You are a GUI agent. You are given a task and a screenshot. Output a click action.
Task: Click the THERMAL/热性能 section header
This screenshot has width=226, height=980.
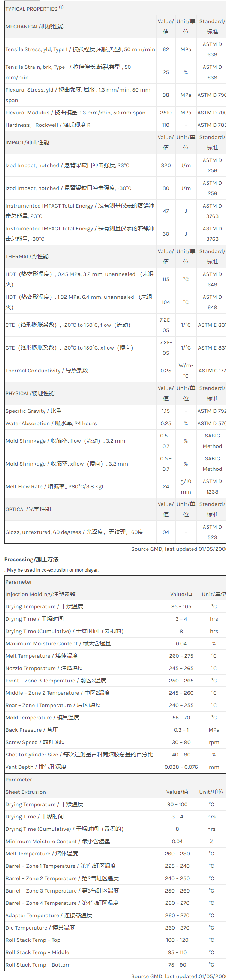[x=27, y=256]
